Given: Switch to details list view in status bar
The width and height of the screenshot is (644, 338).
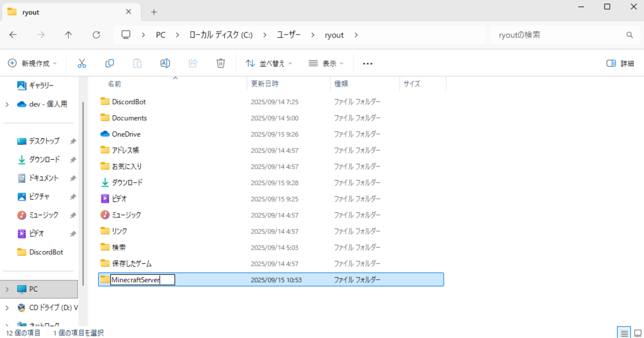Looking at the screenshot, I should (x=624, y=333).
